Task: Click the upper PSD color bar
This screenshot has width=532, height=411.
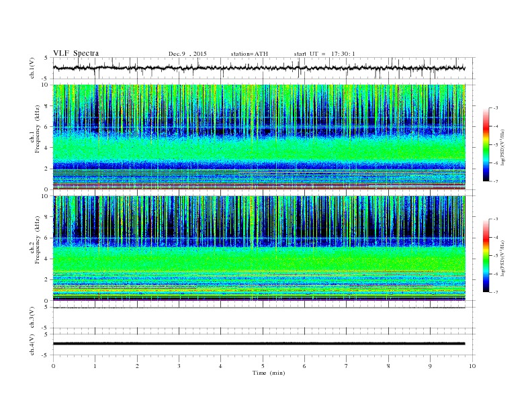Action: (486, 144)
